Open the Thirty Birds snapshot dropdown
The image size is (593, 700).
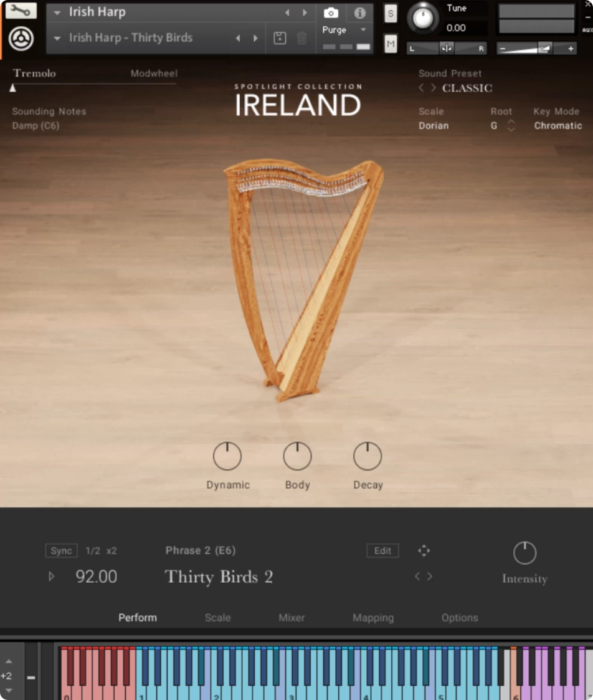pyautogui.click(x=57, y=39)
